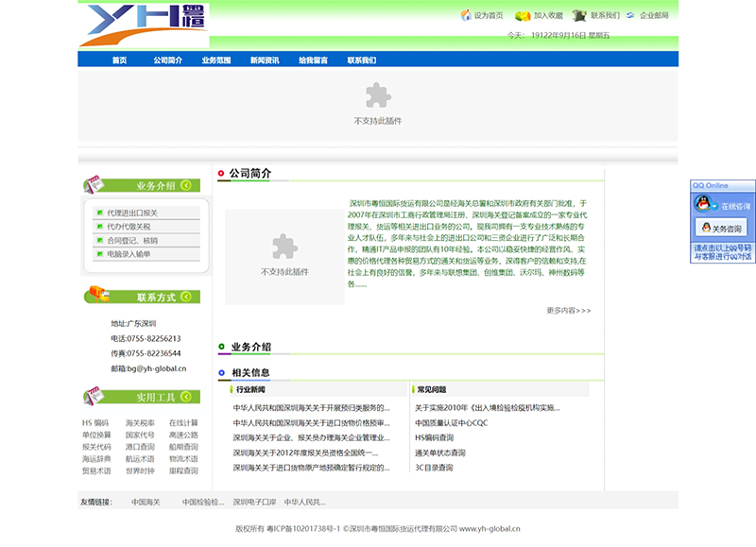This screenshot has width=756, height=547.
Task: Click the QQ penguin 在线咨询 icon
Action: (x=702, y=205)
